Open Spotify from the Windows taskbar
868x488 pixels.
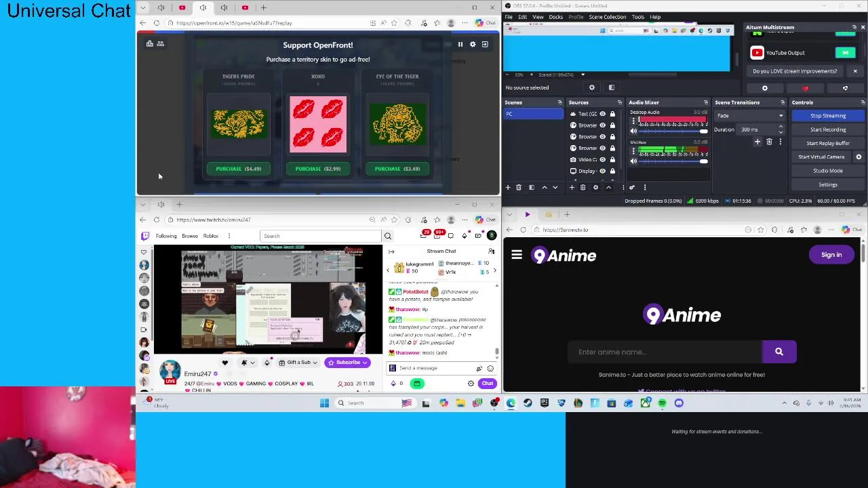pos(662,403)
